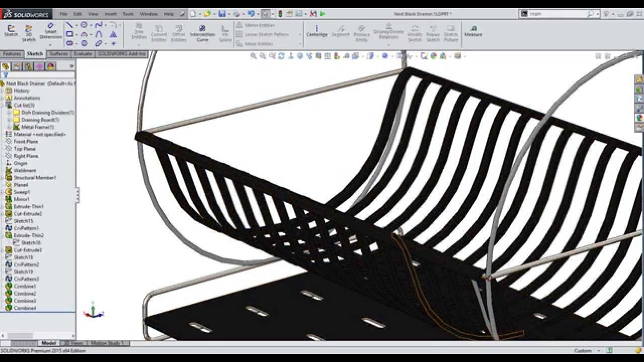Open the File menu
644x362 pixels.
click(63, 14)
